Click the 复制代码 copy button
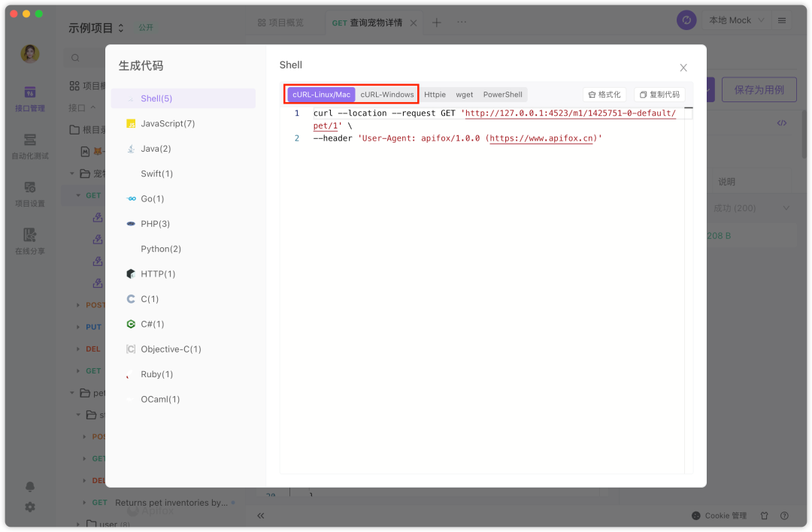The width and height of the screenshot is (812, 532). 659,95
